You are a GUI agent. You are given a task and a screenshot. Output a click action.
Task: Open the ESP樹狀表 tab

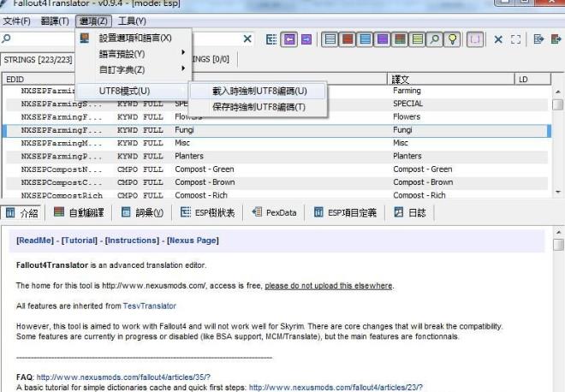(x=207, y=213)
